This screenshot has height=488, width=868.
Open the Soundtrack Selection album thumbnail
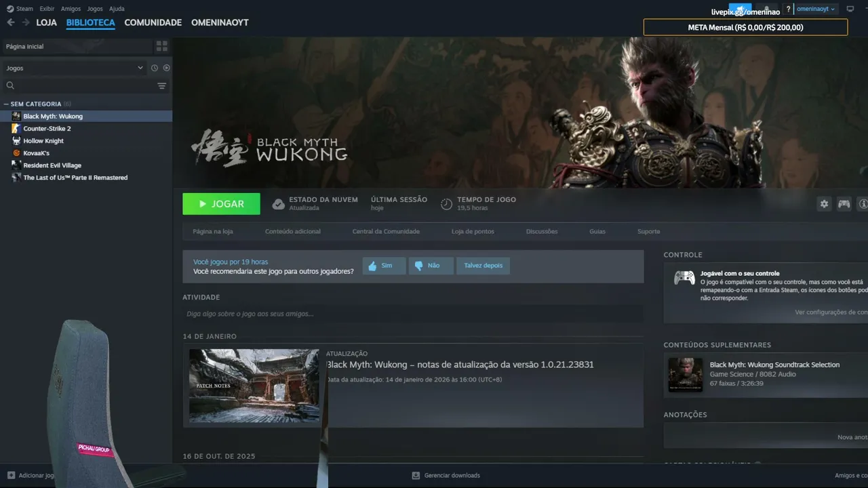pyautogui.click(x=686, y=375)
